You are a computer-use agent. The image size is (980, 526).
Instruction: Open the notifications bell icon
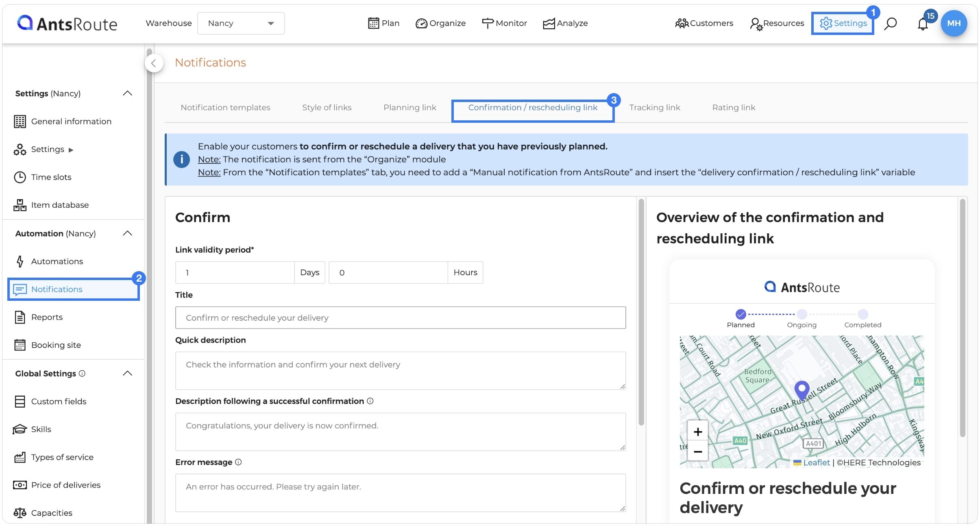click(x=923, y=24)
